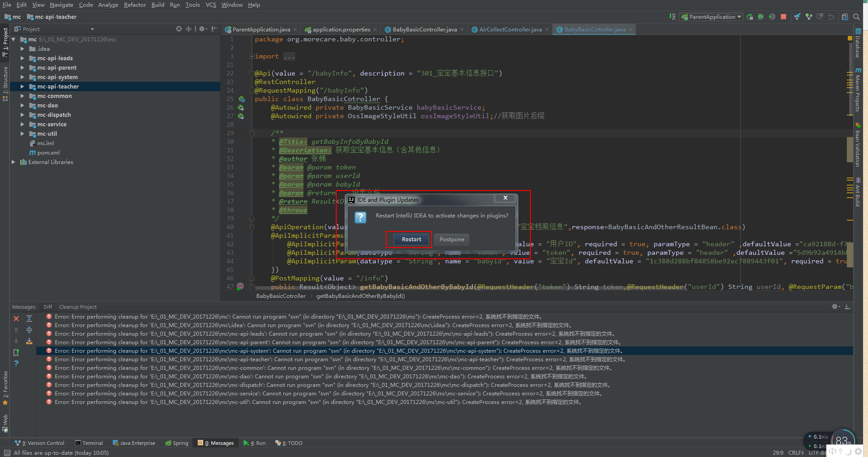Start debugging with the bug icon
The image size is (868, 457).
(x=761, y=17)
